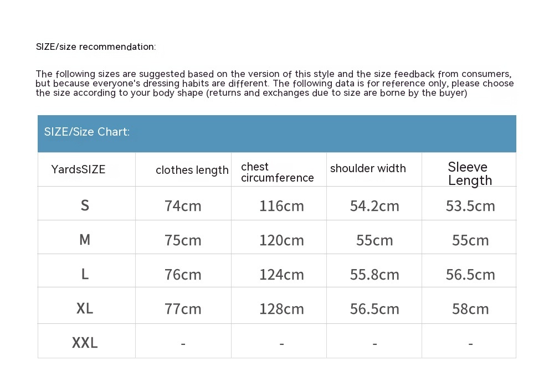Click the 'shoulder width' column header

368,168
